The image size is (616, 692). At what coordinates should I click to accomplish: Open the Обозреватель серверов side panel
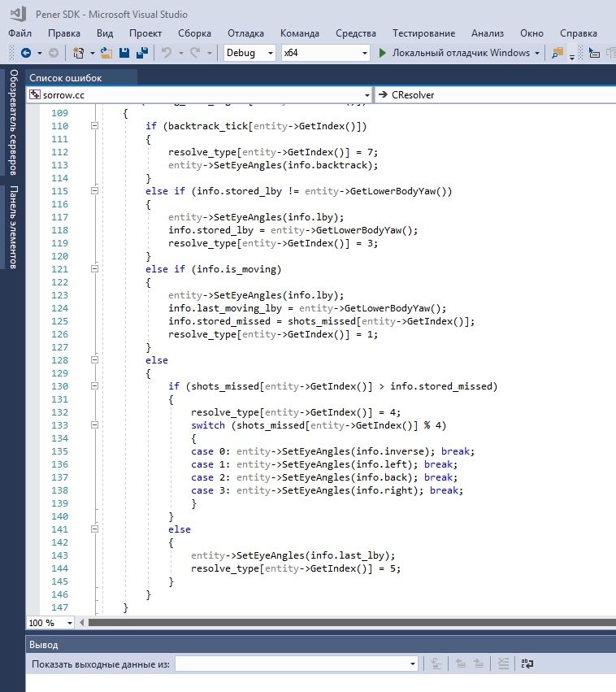[x=13, y=124]
